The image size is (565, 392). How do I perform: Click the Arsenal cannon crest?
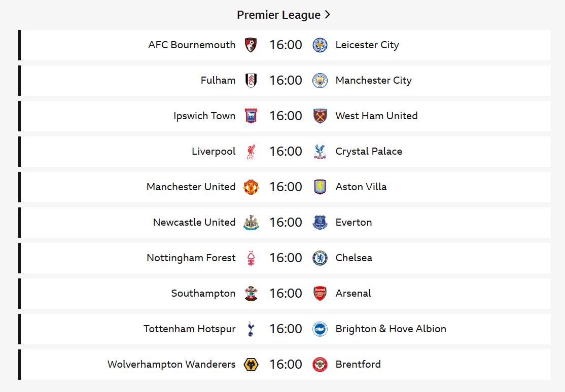coord(320,293)
